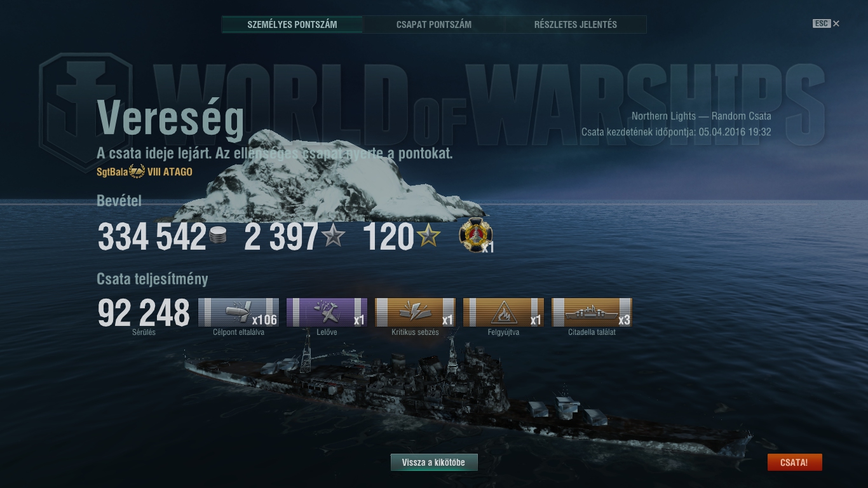Select the Citadella találat ribbon
This screenshot has height=488, width=868.
click(x=592, y=312)
